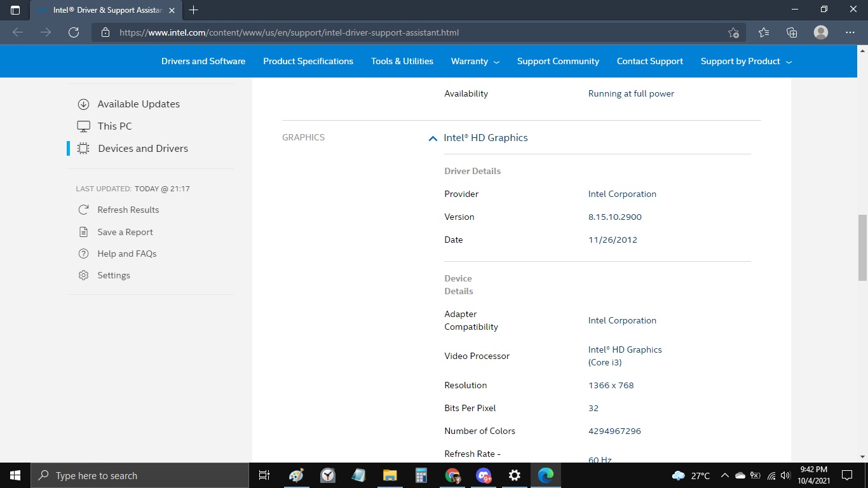Open the notification center
Screen dimensions: 868x488
coord(846,475)
